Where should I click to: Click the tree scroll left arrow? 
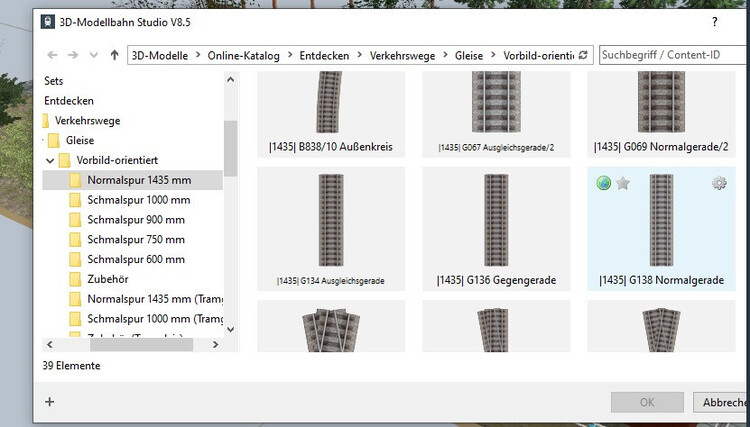[x=50, y=344]
